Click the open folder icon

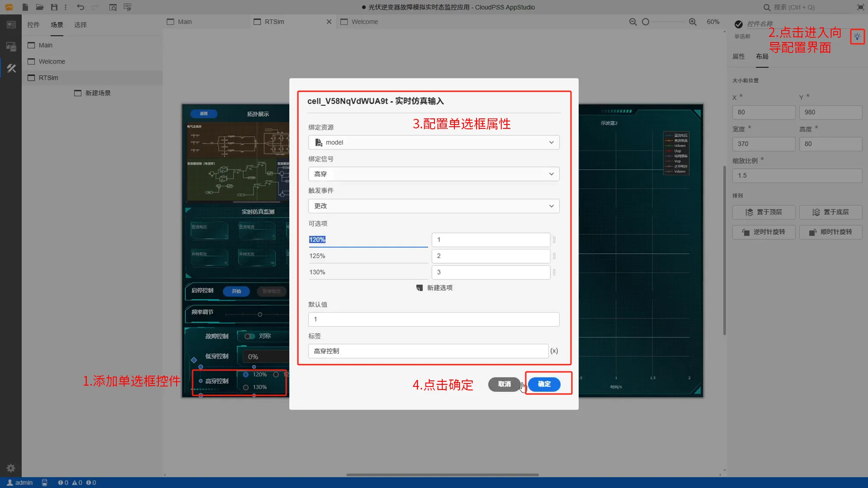tap(39, 7)
